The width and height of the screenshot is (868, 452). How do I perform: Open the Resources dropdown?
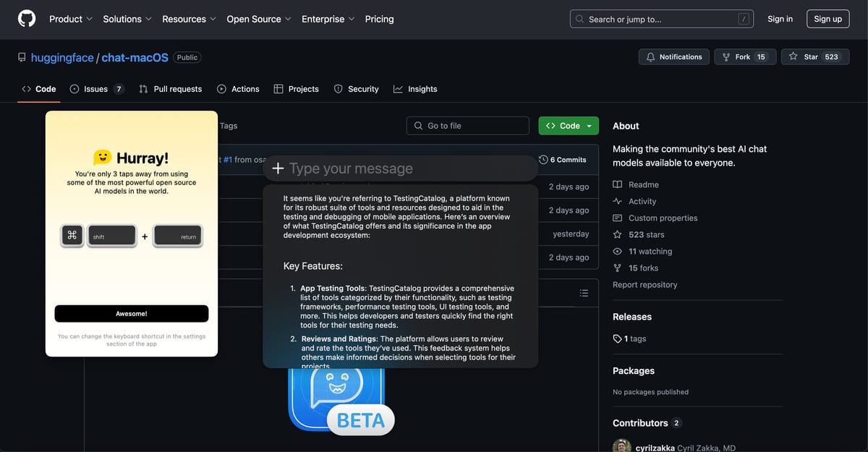point(184,19)
